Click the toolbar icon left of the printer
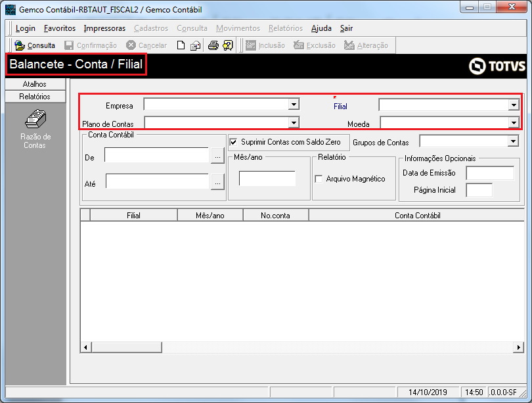 (196, 45)
